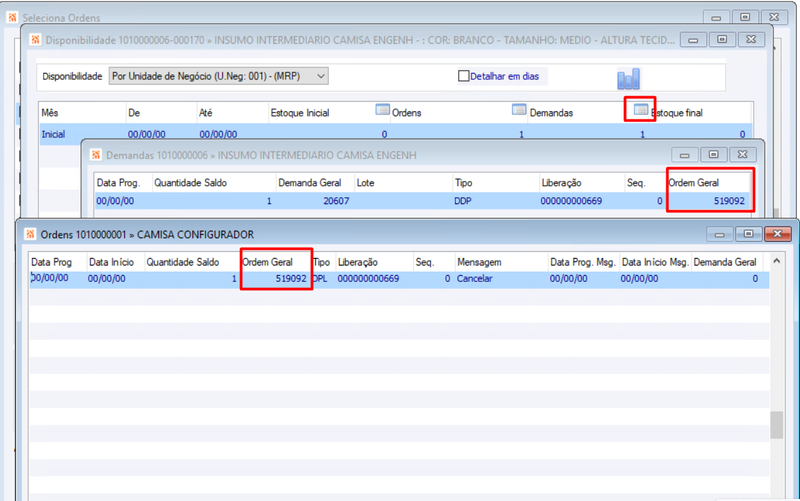Click scroll up arrow in Ordens grid

(x=777, y=261)
